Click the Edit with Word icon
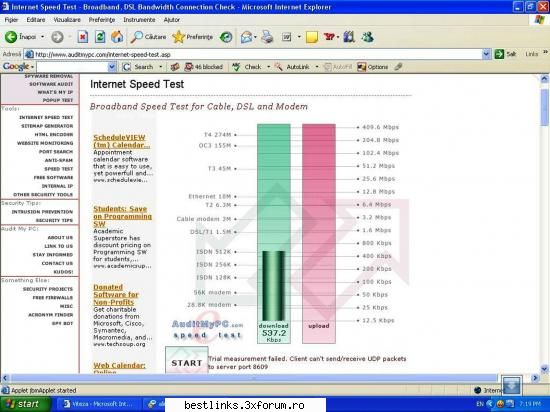550x412 pixels. [x=287, y=37]
